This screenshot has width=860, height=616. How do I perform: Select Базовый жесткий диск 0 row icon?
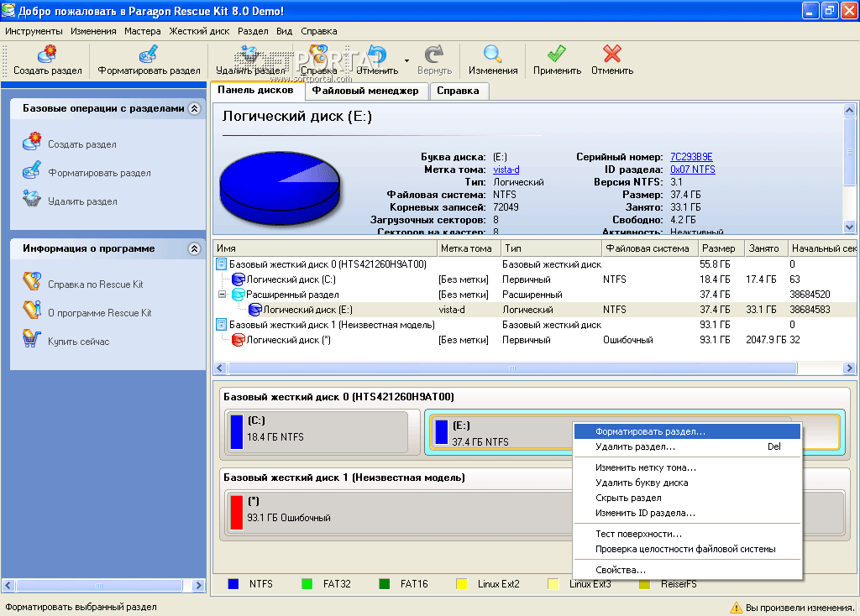click(x=221, y=264)
